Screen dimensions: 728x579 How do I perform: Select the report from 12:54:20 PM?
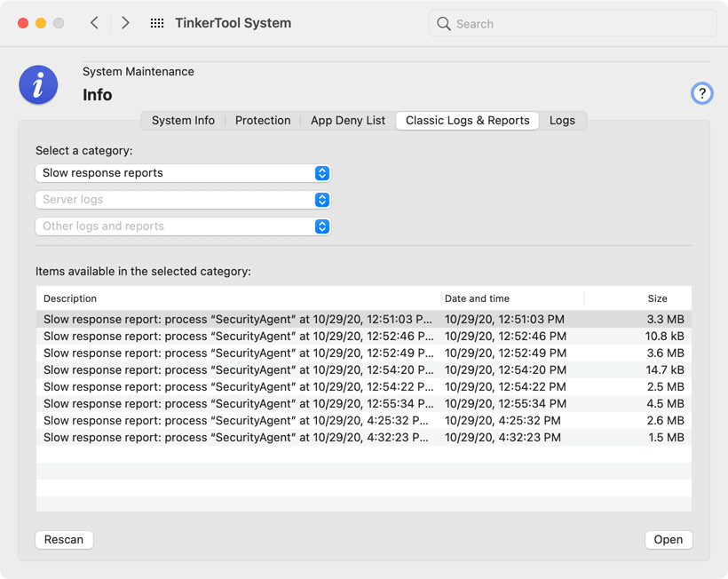(363, 370)
